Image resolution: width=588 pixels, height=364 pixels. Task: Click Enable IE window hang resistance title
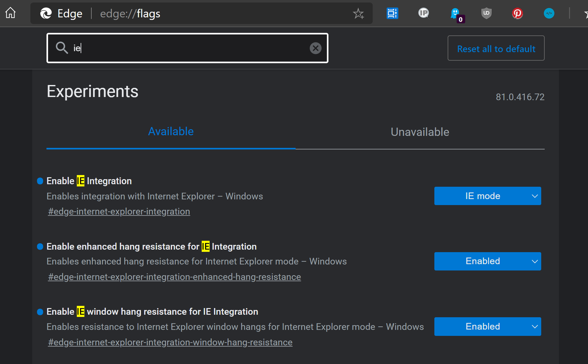[x=152, y=312]
